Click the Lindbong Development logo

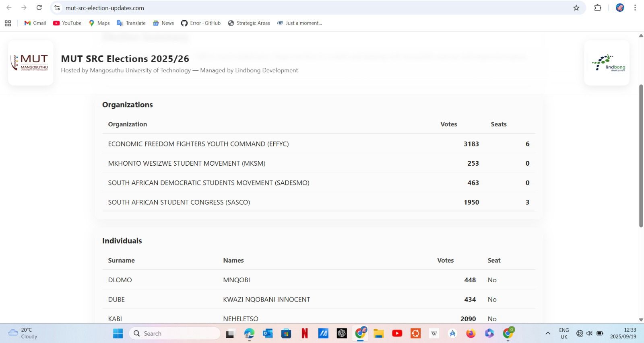pos(607,63)
